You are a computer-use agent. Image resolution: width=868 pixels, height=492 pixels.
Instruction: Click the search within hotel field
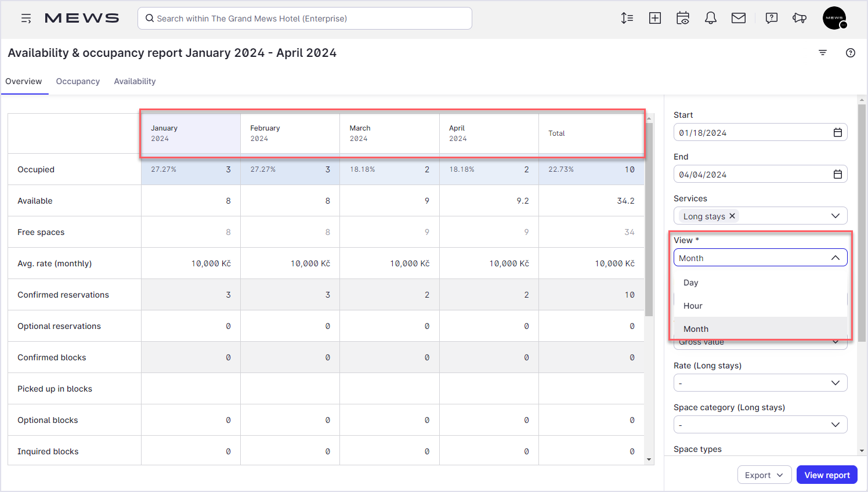(305, 19)
